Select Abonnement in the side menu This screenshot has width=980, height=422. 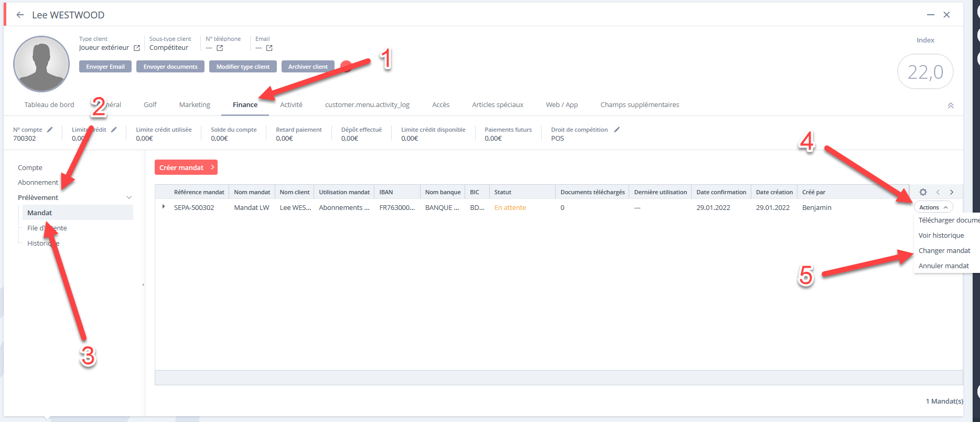(38, 182)
